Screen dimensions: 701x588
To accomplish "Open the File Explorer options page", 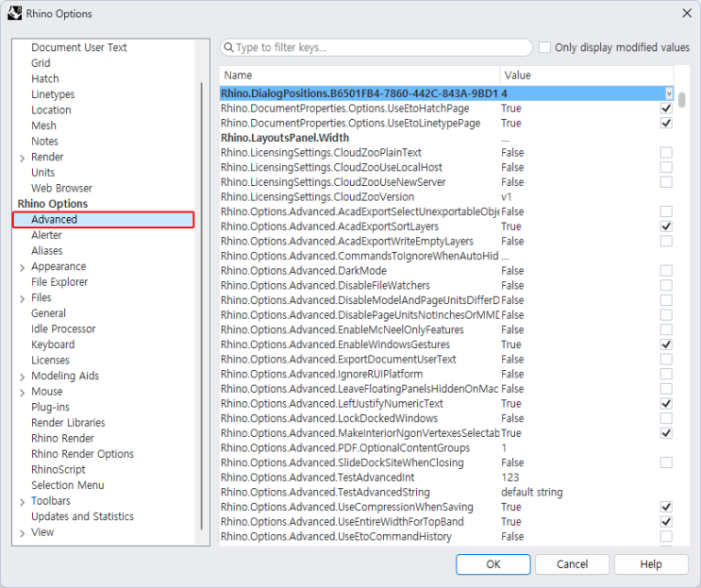I will click(59, 282).
